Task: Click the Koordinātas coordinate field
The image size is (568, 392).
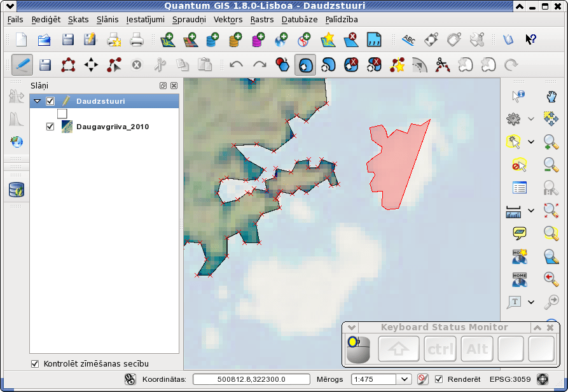Action: tap(251, 379)
